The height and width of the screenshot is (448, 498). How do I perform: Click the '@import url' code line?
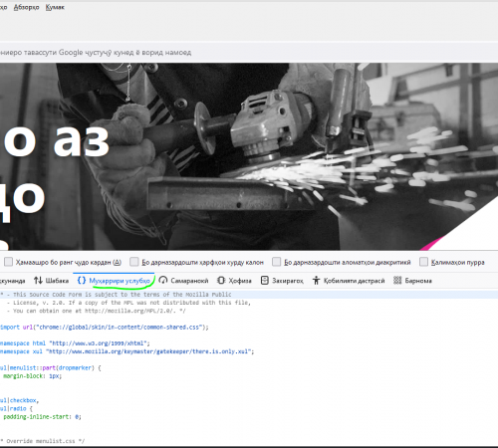(x=105, y=328)
